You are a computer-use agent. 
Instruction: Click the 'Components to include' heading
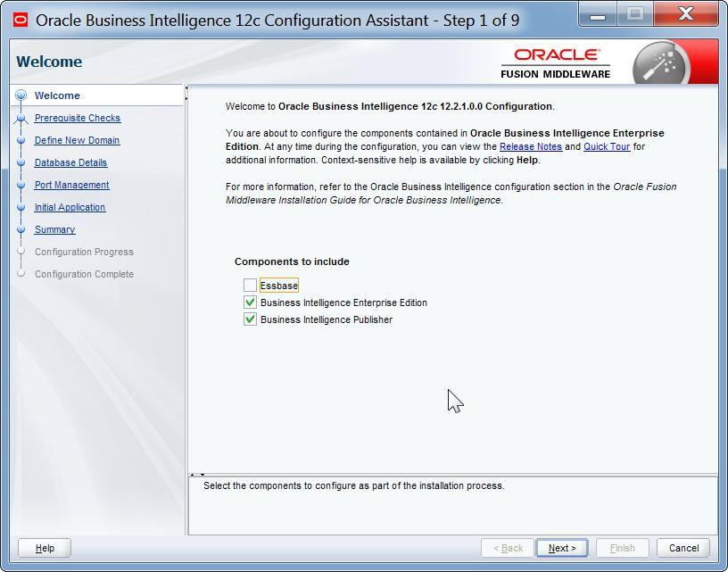click(292, 261)
